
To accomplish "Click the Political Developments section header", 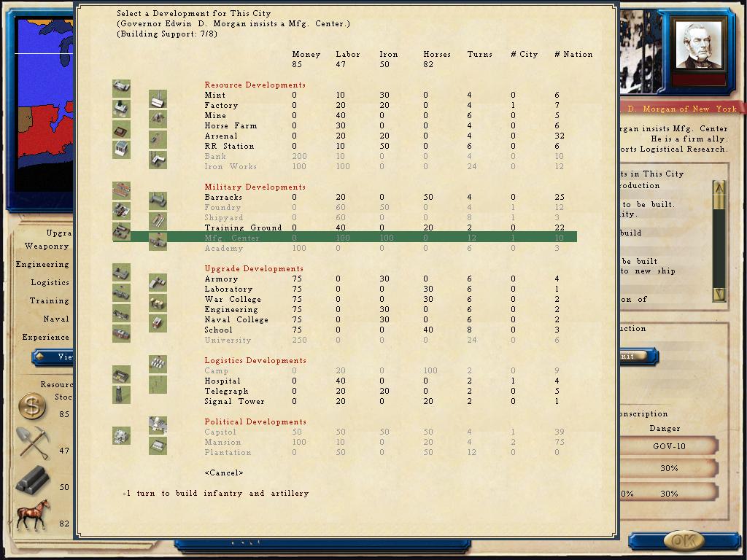I will 255,422.
